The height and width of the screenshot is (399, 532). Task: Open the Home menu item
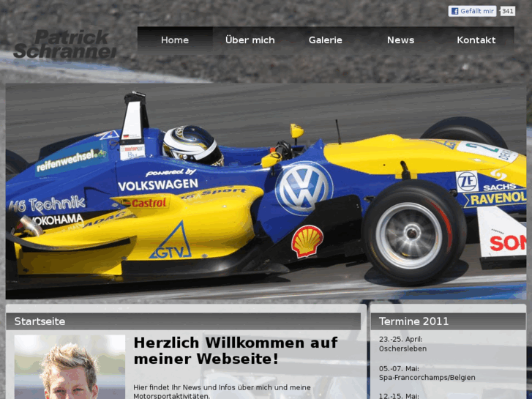tap(175, 40)
